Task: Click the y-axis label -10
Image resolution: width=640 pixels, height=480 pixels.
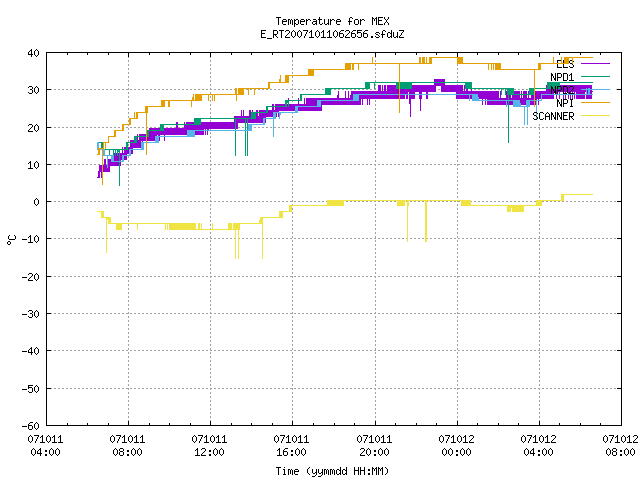Action: pos(31,239)
